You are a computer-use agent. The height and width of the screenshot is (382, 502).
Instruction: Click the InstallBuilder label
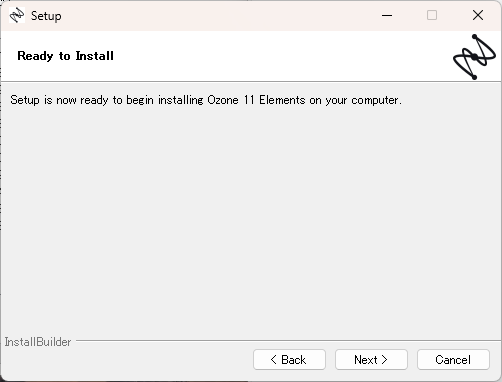click(x=38, y=342)
